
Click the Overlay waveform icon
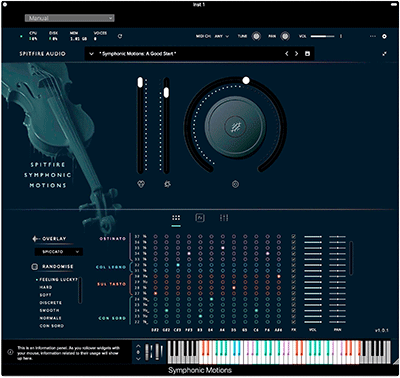pos(36,239)
